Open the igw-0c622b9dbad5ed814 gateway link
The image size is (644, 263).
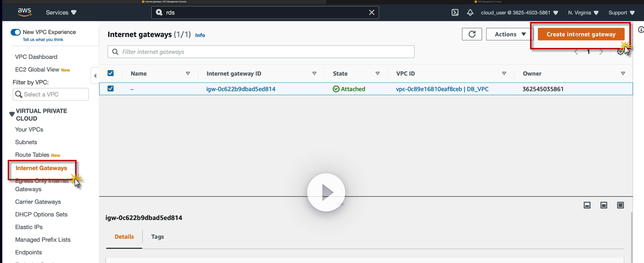[x=241, y=89]
